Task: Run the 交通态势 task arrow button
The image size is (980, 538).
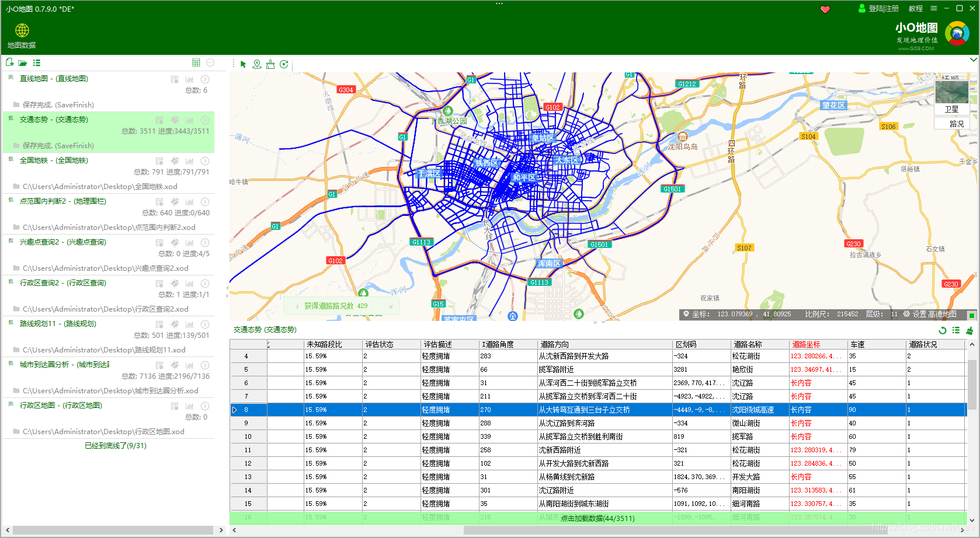Action: click(205, 120)
